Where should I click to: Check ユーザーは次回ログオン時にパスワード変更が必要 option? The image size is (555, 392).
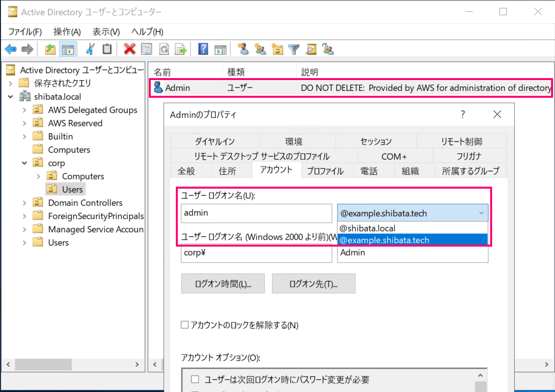(194, 379)
